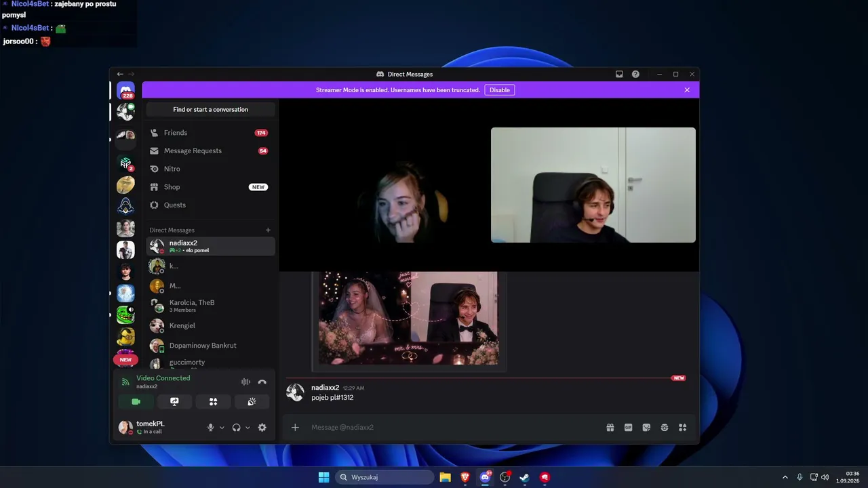Open nadiaxx2 avatar beside the message
868x488 pixels.
[295, 392]
